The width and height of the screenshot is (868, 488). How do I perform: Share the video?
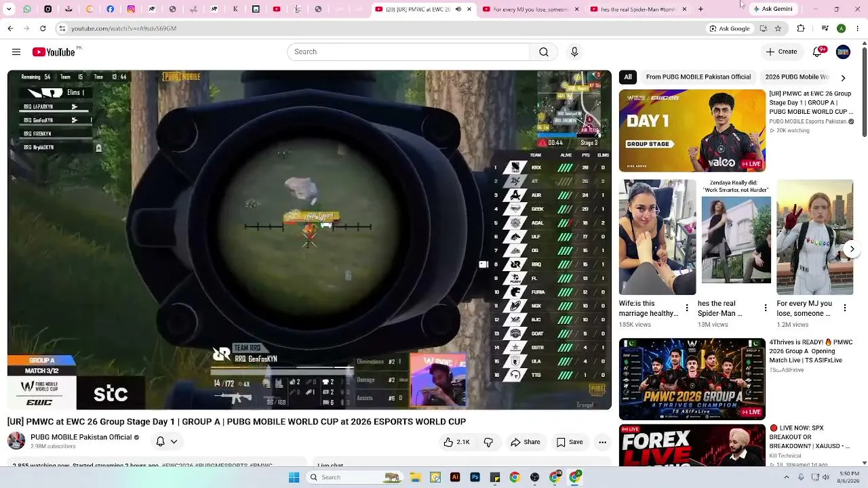[526, 442]
